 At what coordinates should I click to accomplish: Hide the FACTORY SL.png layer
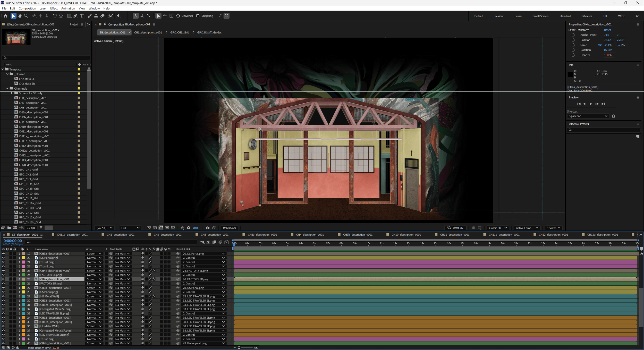[x=3, y=275]
